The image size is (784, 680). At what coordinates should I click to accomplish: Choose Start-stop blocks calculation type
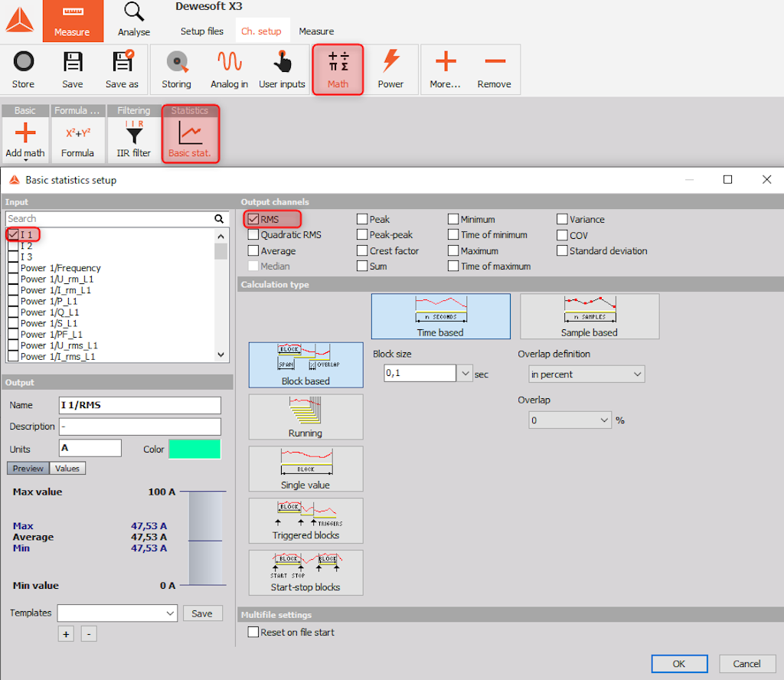pyautogui.click(x=306, y=573)
